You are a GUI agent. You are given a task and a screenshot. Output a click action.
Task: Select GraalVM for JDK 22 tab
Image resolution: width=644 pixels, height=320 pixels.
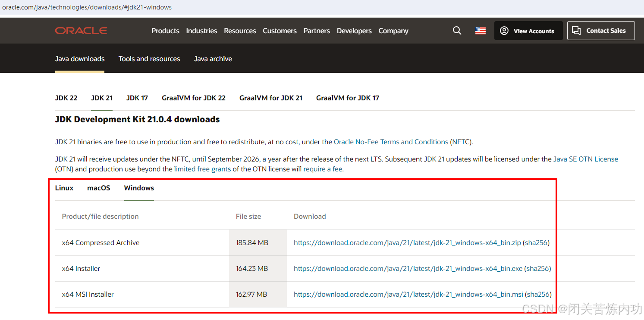(x=194, y=98)
